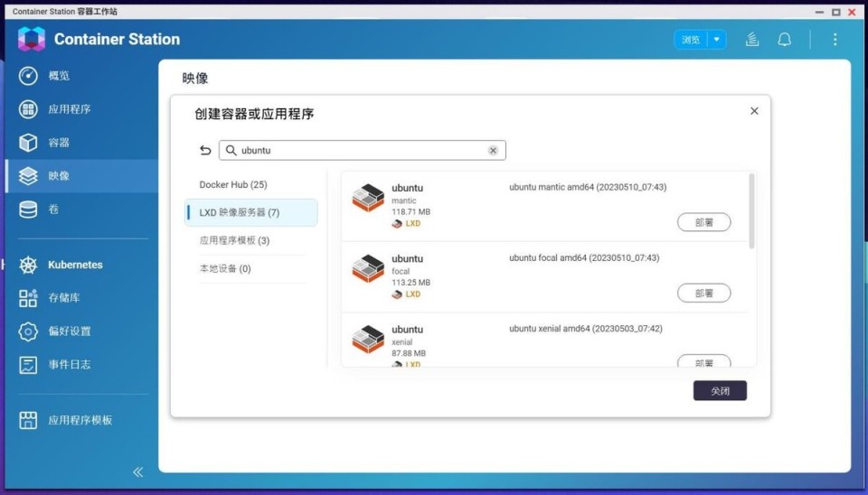Maximize the Container Station window
This screenshot has width=868, height=495.
(x=835, y=12)
